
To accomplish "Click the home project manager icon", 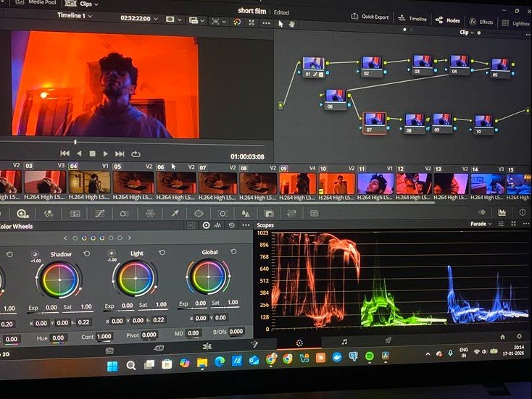I will pyautogui.click(x=503, y=337).
